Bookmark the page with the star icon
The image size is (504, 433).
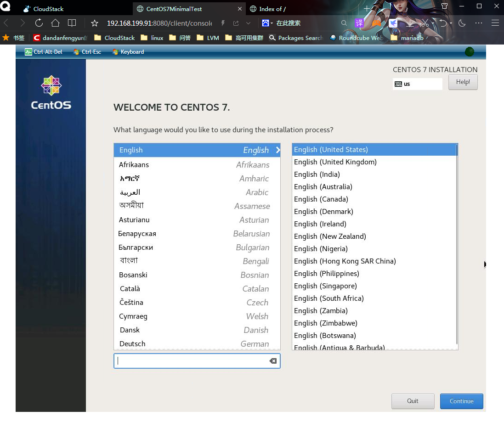click(x=95, y=23)
